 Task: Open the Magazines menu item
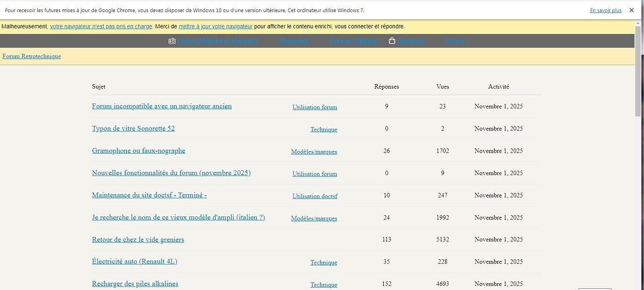[x=294, y=41]
